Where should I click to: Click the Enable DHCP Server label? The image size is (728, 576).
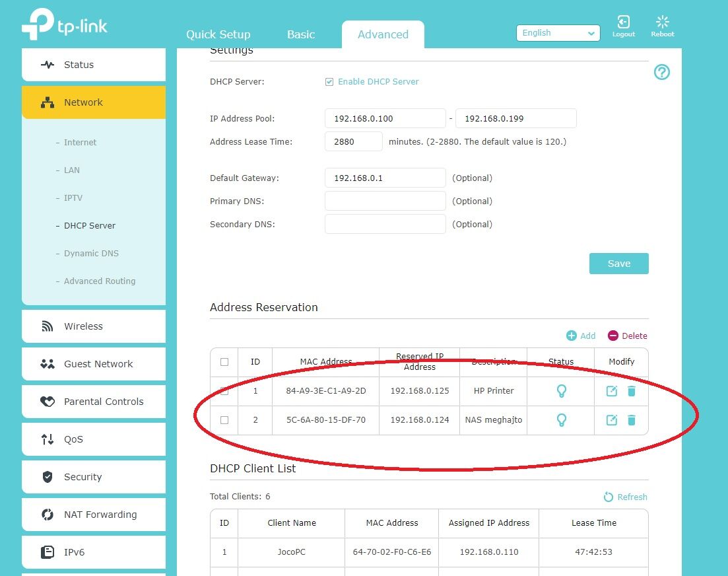click(378, 82)
